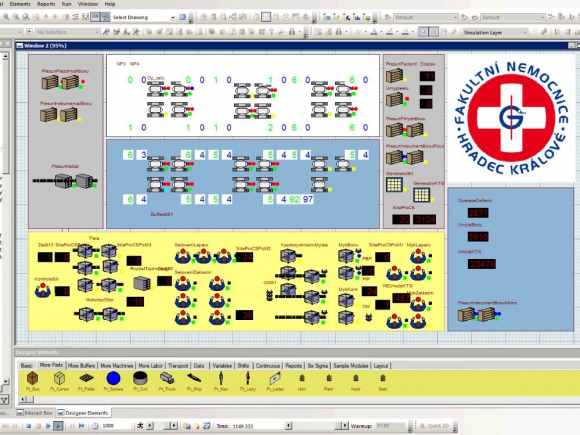
Task: Select the Pt_Pallet part element
Action: point(87,378)
